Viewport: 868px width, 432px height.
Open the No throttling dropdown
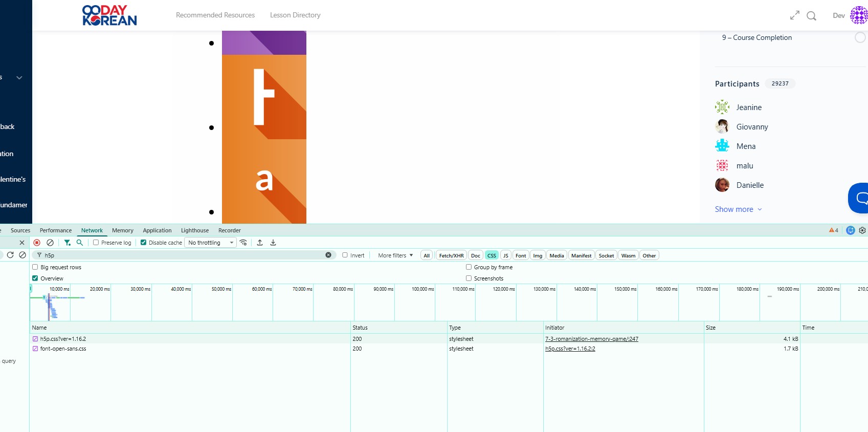click(x=211, y=243)
